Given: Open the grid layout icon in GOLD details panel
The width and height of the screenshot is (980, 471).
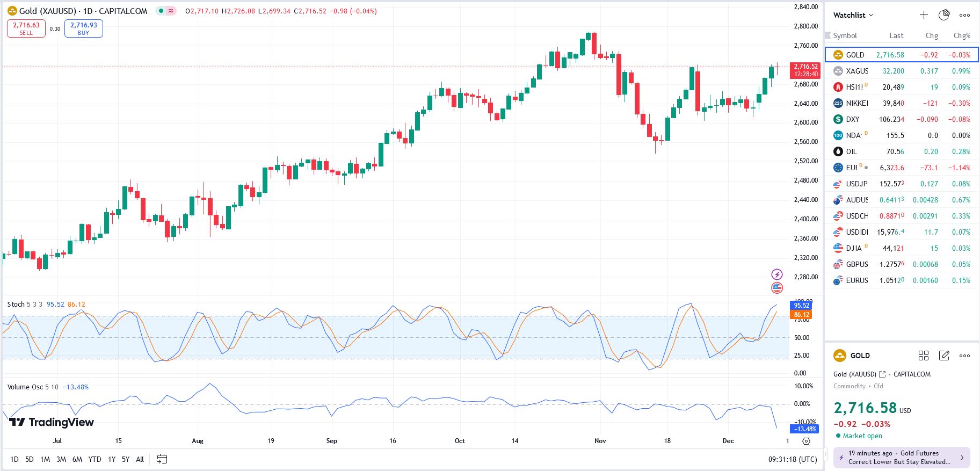Looking at the screenshot, I should tap(924, 356).
